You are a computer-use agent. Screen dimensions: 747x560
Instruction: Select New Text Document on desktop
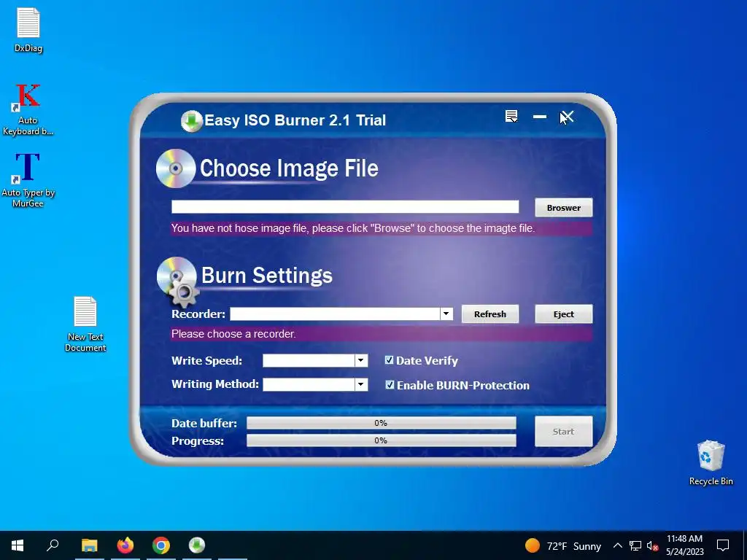point(85,324)
